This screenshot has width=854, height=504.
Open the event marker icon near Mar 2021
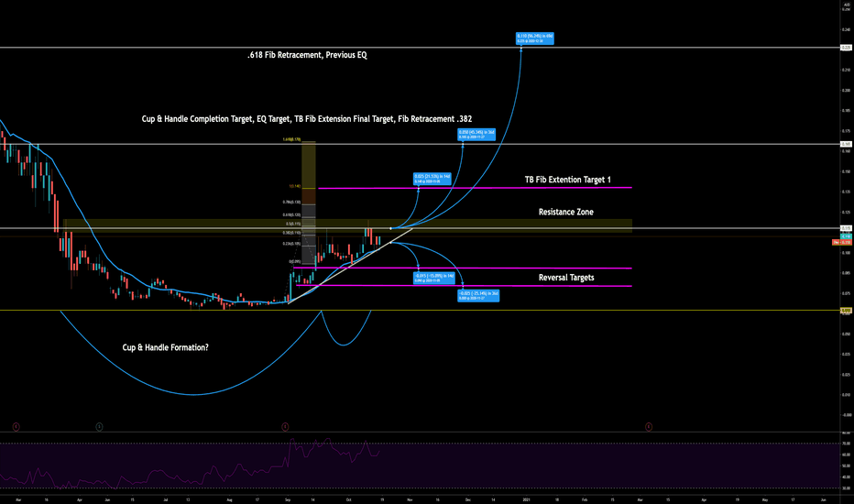649,427
